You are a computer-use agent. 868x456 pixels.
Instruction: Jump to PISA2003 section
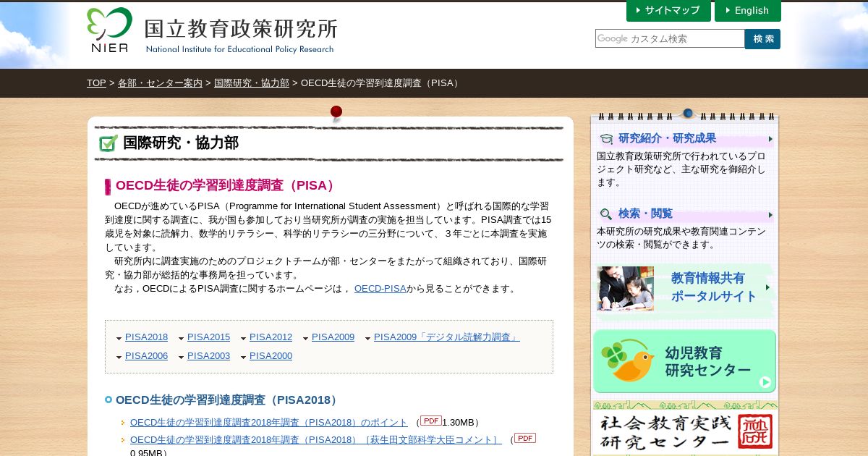point(208,355)
